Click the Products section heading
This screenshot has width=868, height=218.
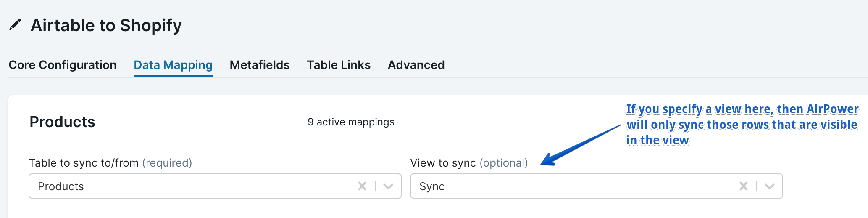tap(62, 122)
